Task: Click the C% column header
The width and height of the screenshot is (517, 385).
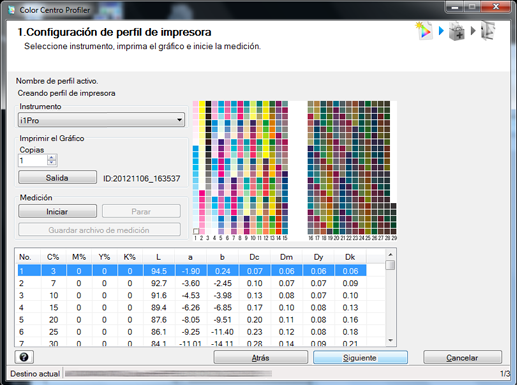Action: coord(53,257)
